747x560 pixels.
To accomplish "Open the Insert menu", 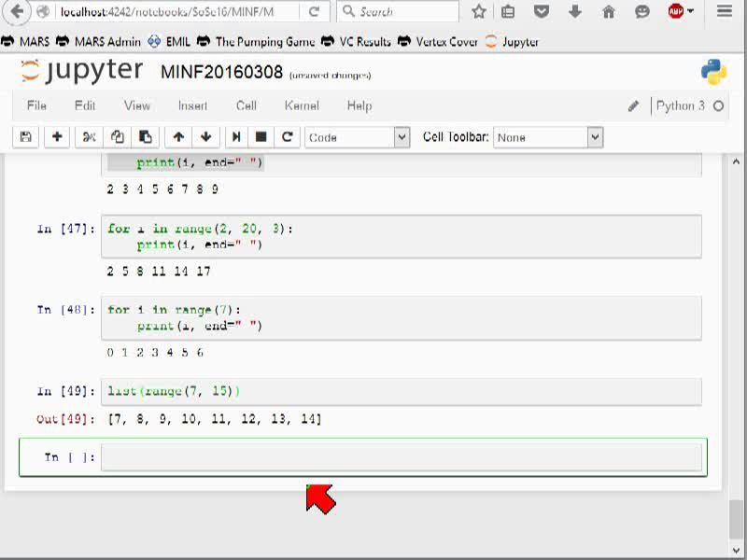I will 192,105.
